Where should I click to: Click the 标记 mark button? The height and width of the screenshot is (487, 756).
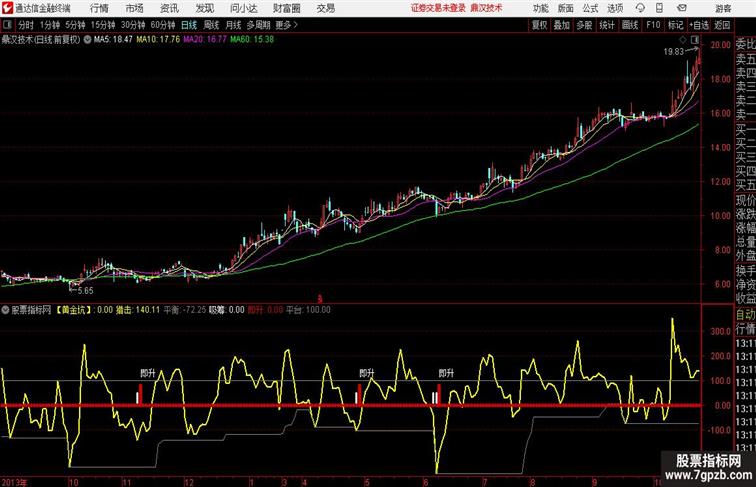tap(675, 25)
